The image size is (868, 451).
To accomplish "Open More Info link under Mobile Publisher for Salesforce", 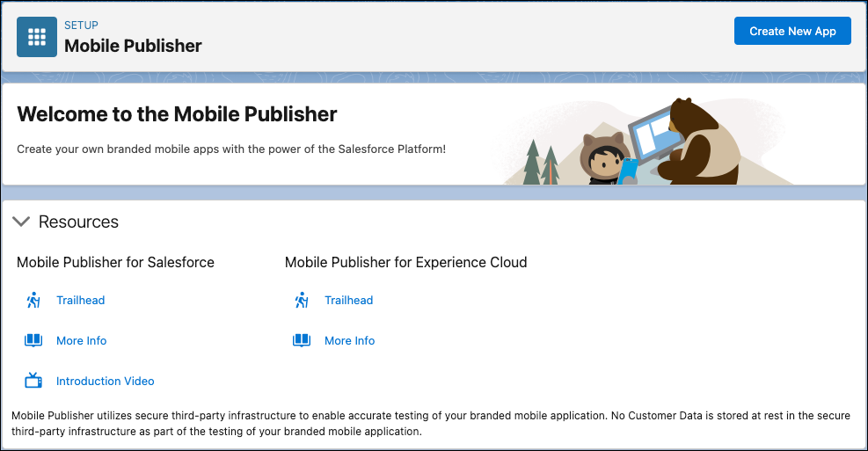I will tap(82, 340).
